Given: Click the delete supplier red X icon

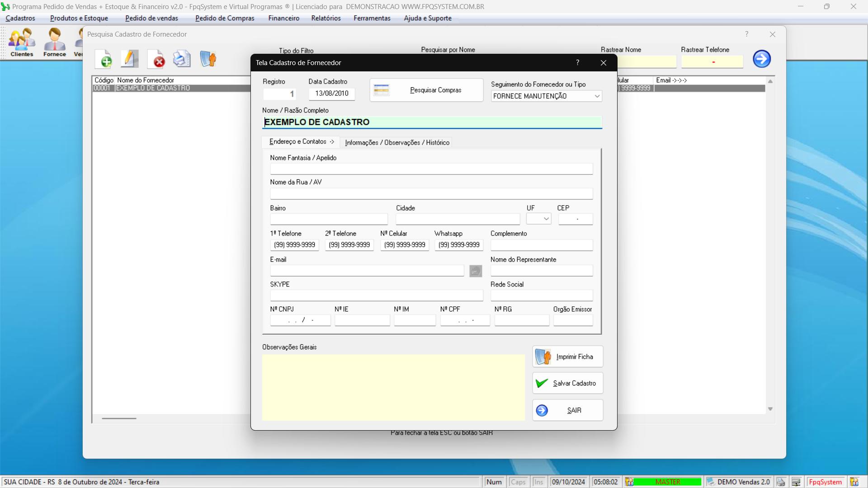Looking at the screenshot, I should pyautogui.click(x=156, y=59).
